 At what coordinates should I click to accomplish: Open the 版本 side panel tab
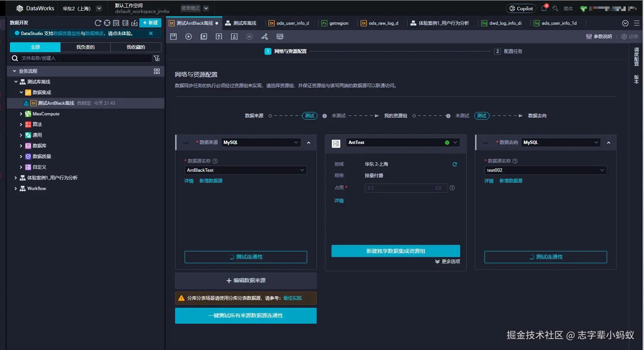point(636,79)
